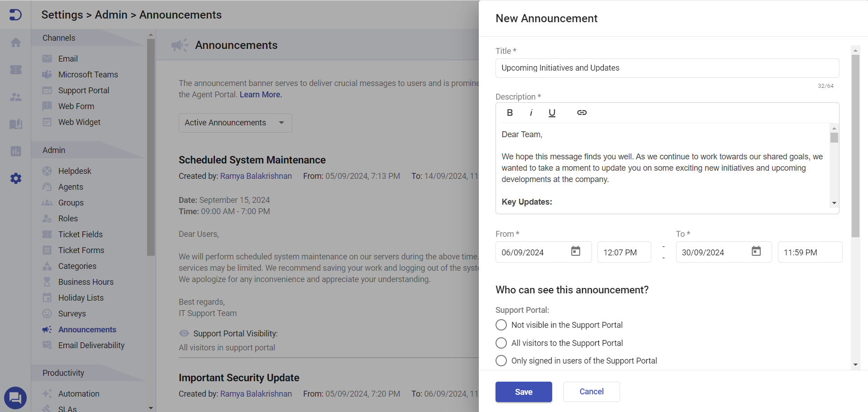868x412 pixels.
Task: Apply italic formatting in the description editor
Action: click(531, 112)
